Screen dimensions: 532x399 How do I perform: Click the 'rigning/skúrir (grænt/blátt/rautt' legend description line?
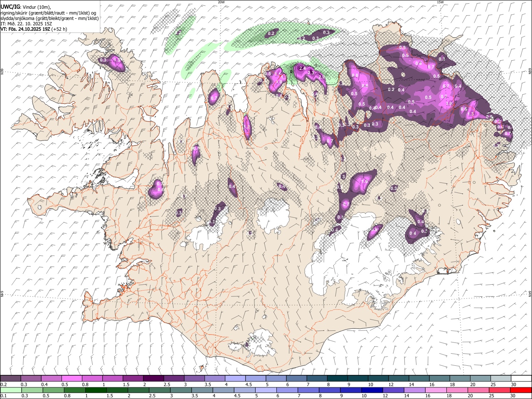pos(49,12)
